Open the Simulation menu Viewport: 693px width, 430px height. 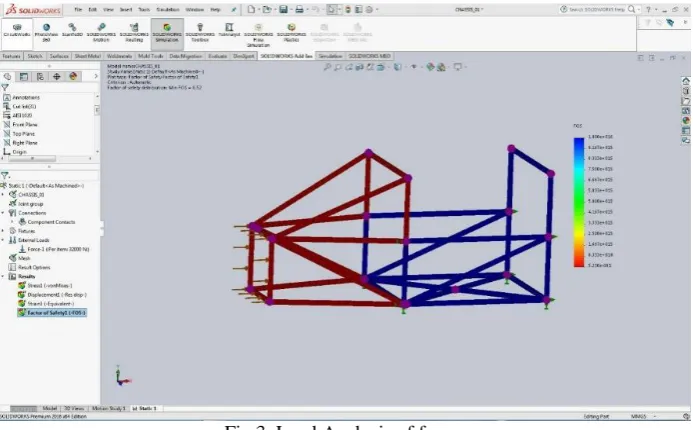click(x=168, y=9)
